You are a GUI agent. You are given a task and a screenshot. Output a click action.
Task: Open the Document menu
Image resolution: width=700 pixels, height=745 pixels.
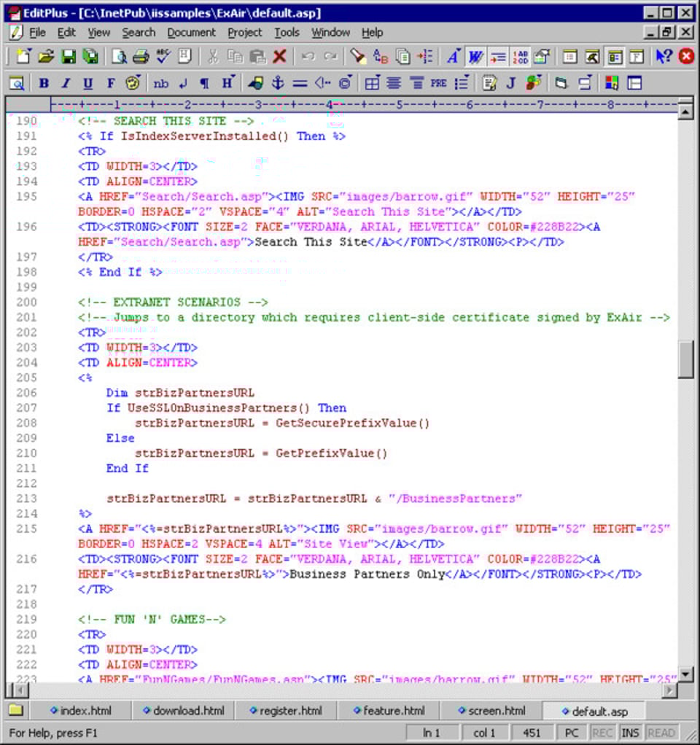(x=191, y=33)
